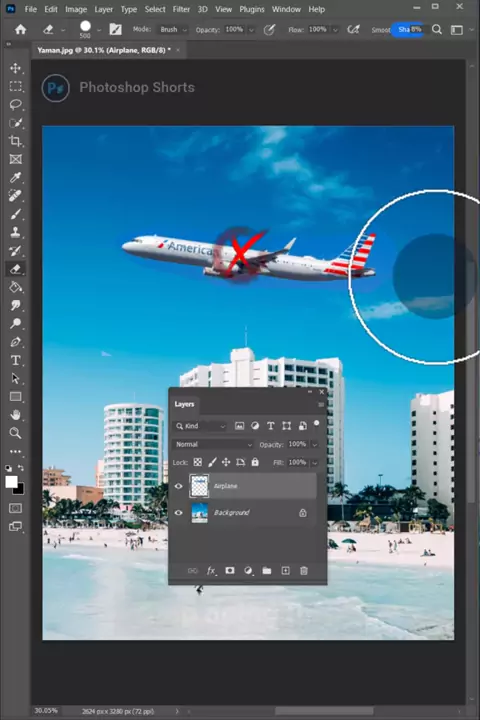Select the Crop tool
This screenshot has width=480, height=720.
[x=16, y=141]
